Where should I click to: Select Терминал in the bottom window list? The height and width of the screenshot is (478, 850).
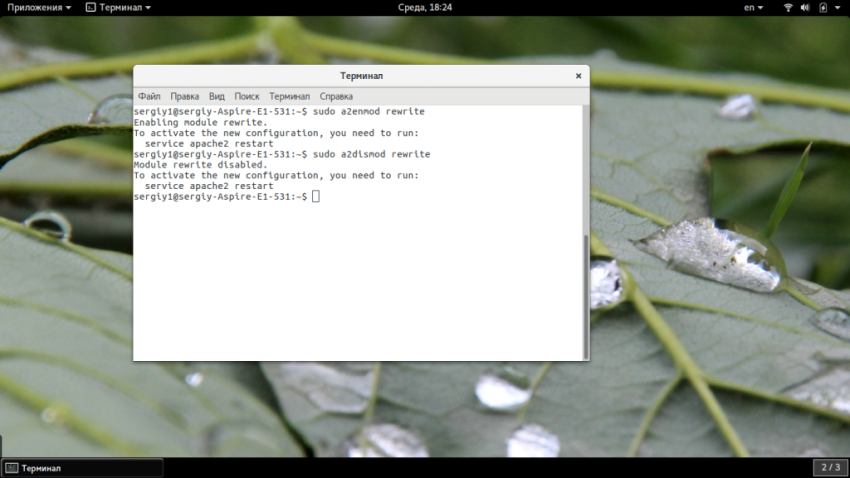click(x=82, y=467)
